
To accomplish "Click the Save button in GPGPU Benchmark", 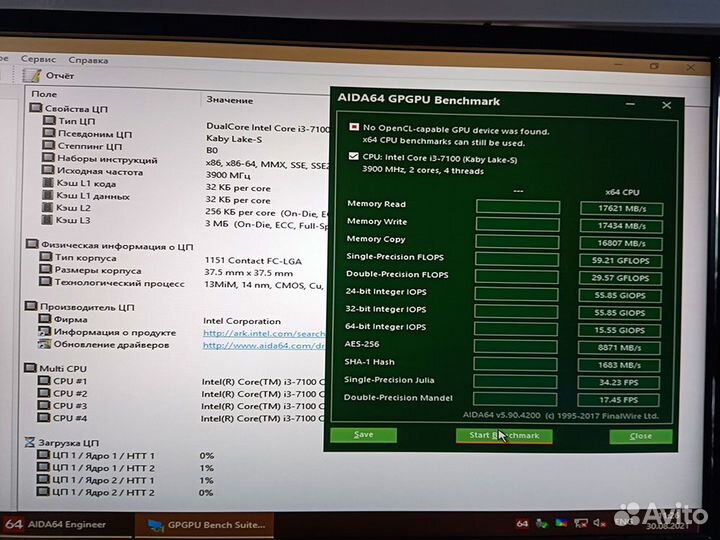I will [x=363, y=434].
